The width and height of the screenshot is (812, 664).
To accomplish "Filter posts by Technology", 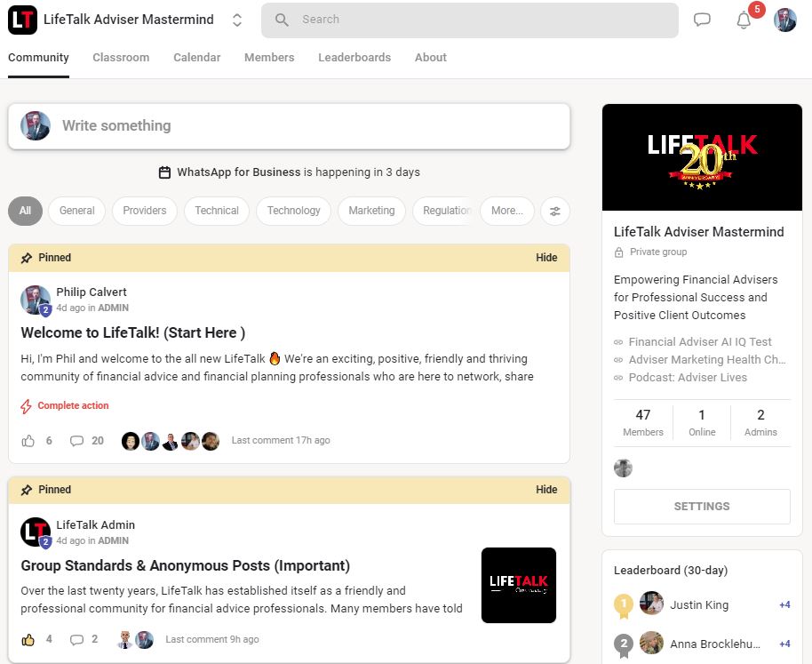I will 294,211.
